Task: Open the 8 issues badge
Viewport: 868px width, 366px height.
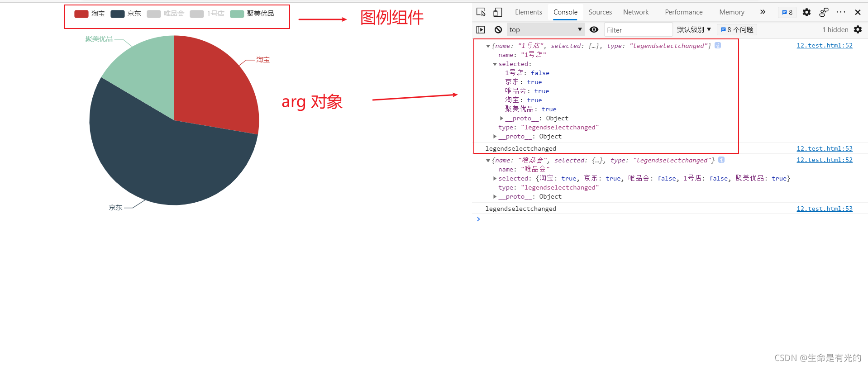Action: [x=787, y=12]
